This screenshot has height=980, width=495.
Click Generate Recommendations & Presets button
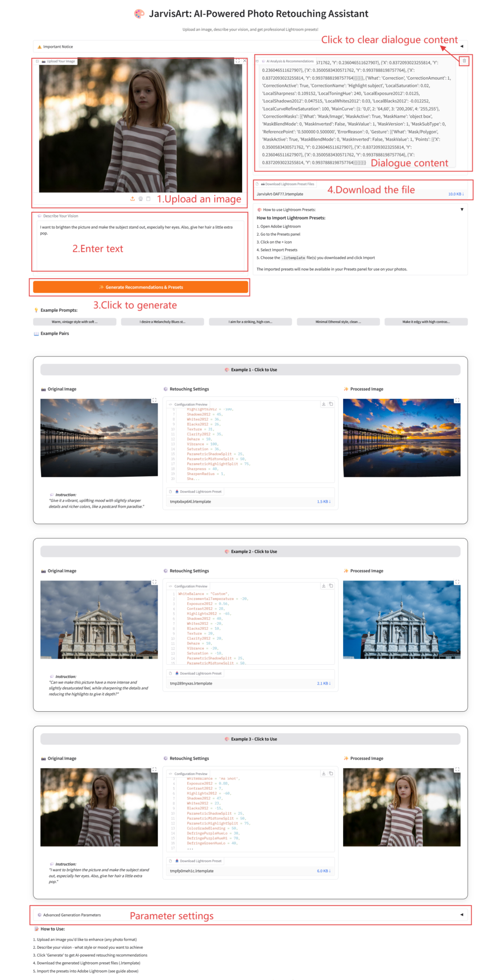pyautogui.click(x=141, y=287)
